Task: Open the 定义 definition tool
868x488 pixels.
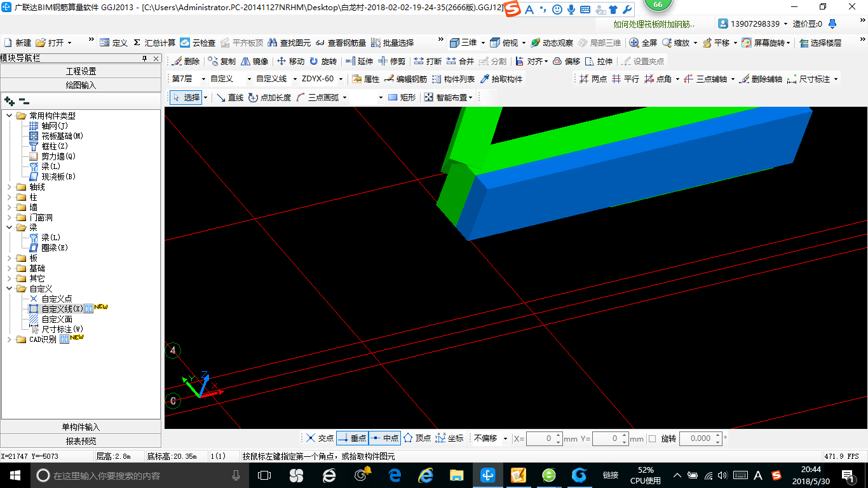Action: 114,43
